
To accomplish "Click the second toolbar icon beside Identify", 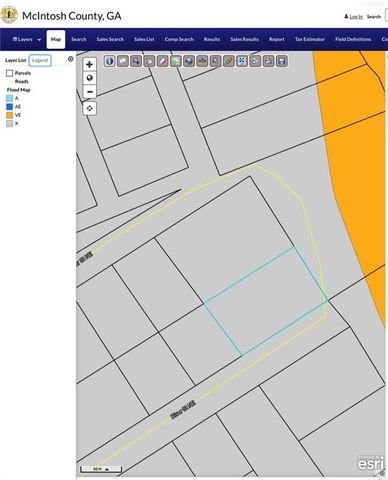I will point(123,61).
